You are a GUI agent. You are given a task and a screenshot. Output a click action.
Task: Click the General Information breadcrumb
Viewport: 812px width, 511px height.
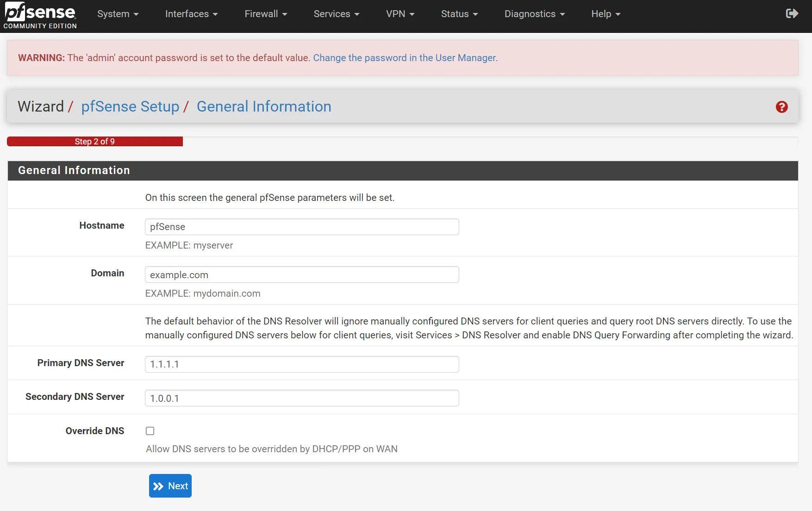pos(263,106)
